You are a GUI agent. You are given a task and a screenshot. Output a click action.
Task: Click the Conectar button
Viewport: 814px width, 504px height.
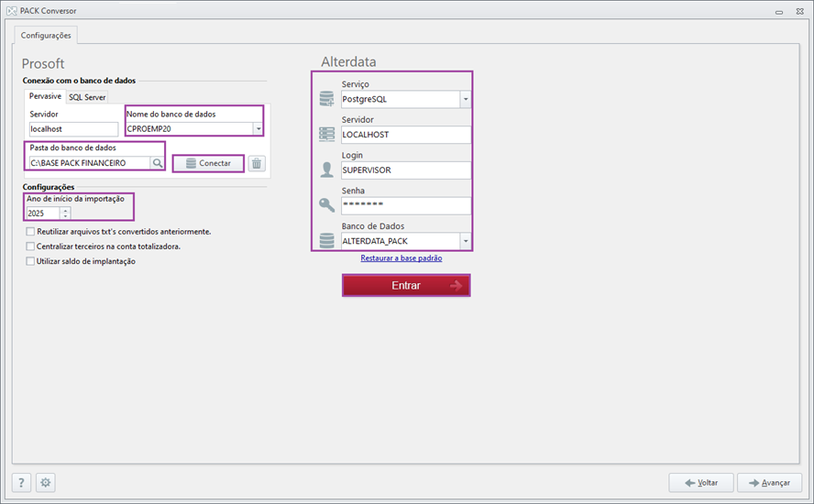(208, 163)
